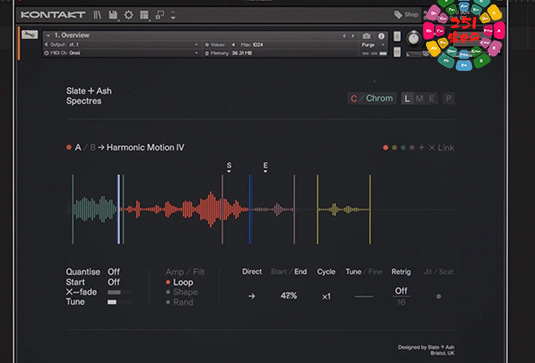Screen dimensions: 535x363
Task: Click the Retrig 16 value
Action: (401, 302)
